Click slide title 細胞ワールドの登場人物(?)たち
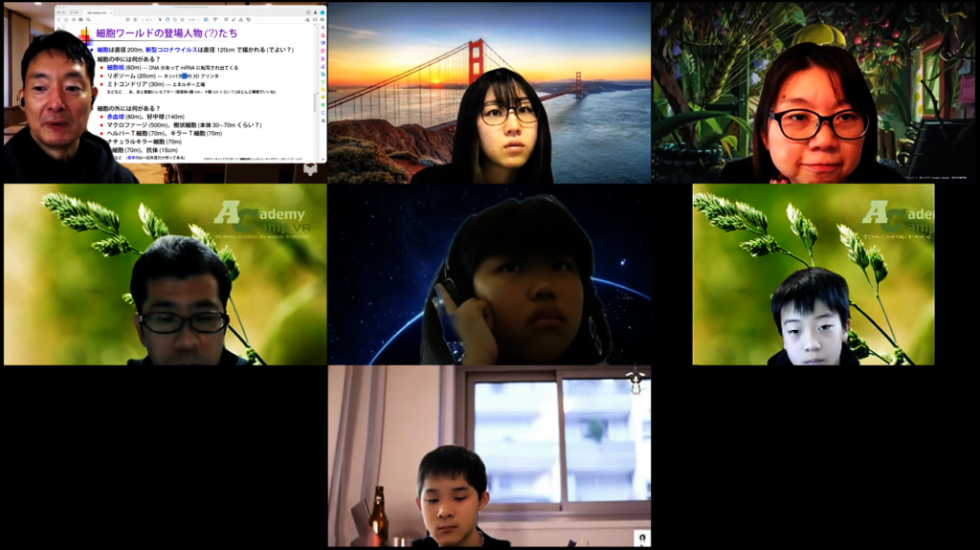The height and width of the screenshot is (550, 980). 167,33
